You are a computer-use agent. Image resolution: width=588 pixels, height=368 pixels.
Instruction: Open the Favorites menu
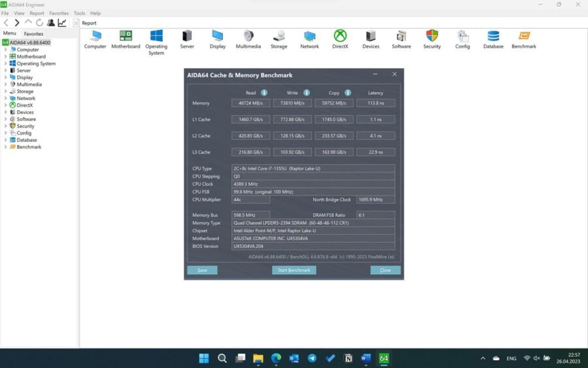click(59, 13)
